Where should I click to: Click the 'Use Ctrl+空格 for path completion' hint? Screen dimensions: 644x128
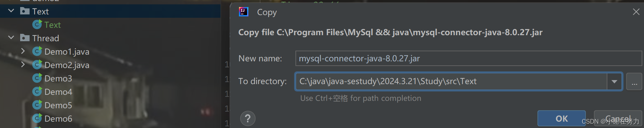[361, 98]
